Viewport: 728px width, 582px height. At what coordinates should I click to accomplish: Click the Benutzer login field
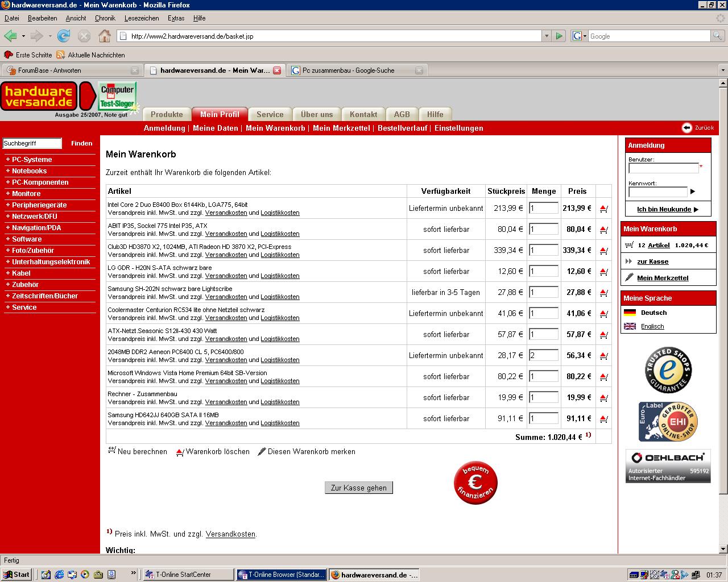tap(663, 168)
